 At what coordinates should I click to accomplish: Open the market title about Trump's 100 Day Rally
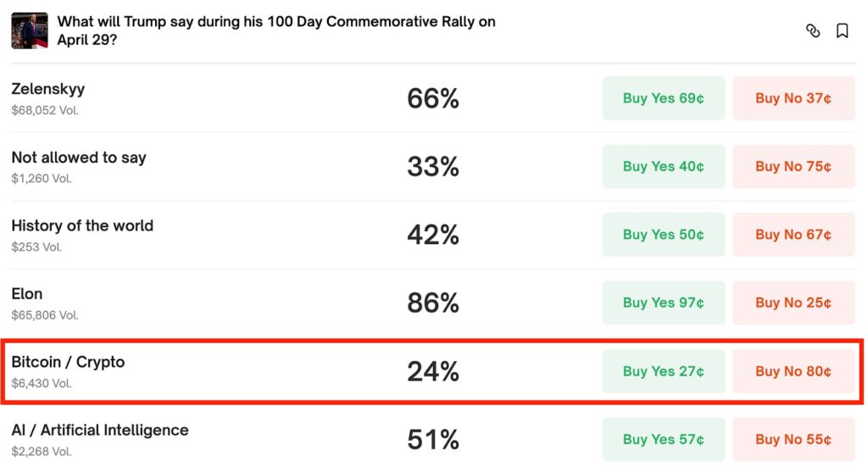[x=276, y=31]
